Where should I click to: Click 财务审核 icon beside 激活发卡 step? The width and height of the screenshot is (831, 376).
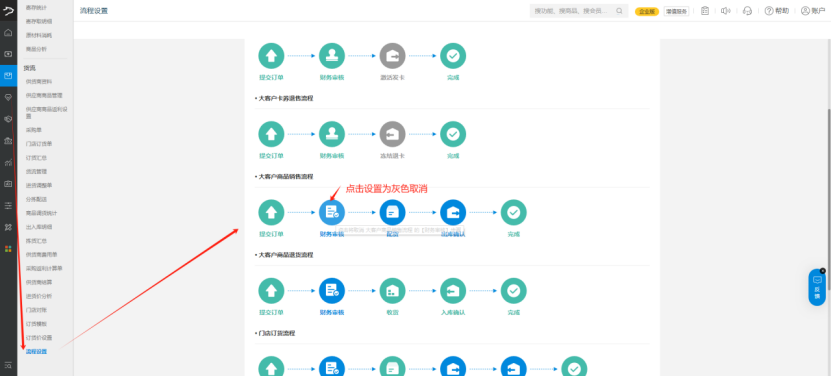(x=332, y=56)
